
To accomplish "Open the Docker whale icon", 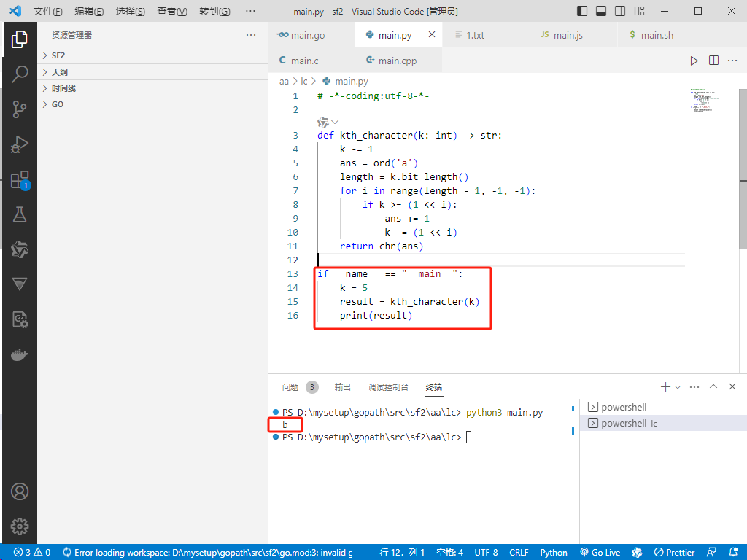I will point(20,354).
